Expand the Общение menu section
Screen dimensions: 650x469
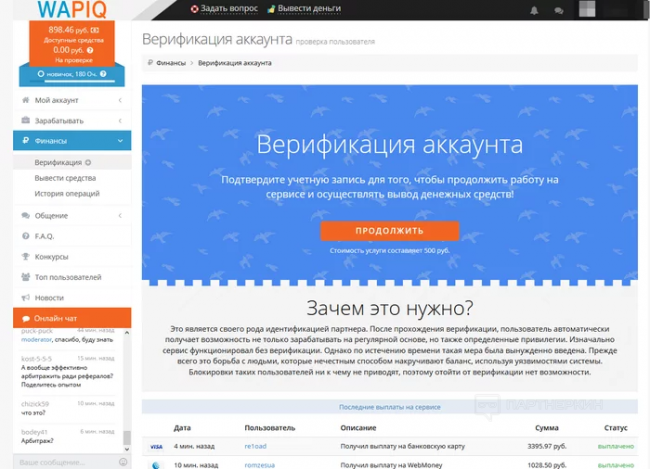pos(51,215)
